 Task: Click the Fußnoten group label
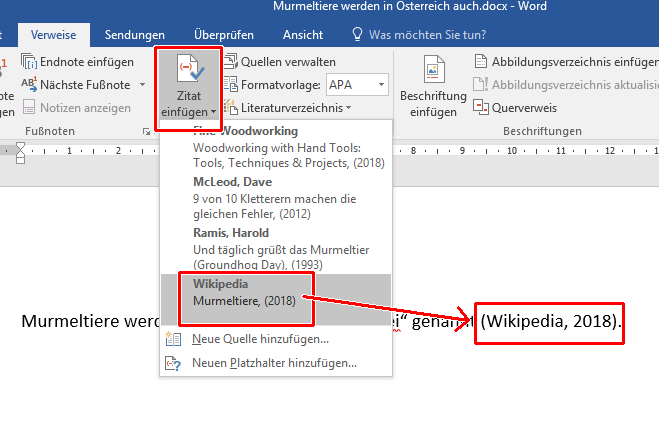(50, 131)
